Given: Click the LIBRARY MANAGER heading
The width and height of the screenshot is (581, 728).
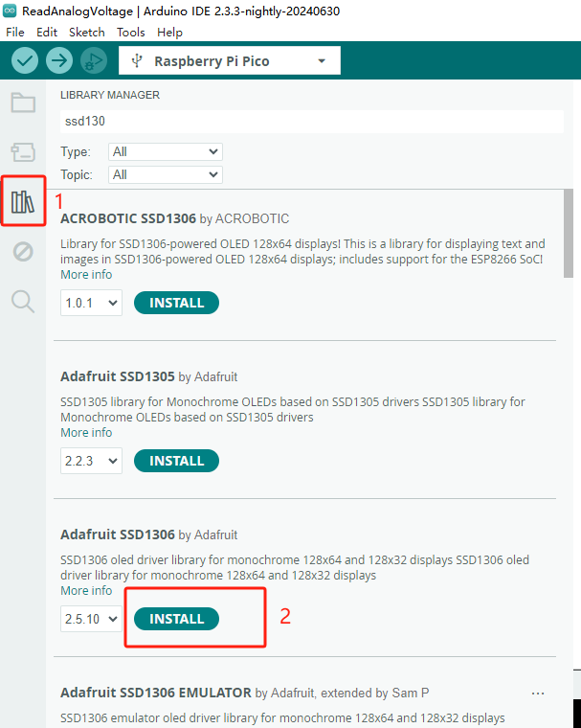Looking at the screenshot, I should (110, 95).
